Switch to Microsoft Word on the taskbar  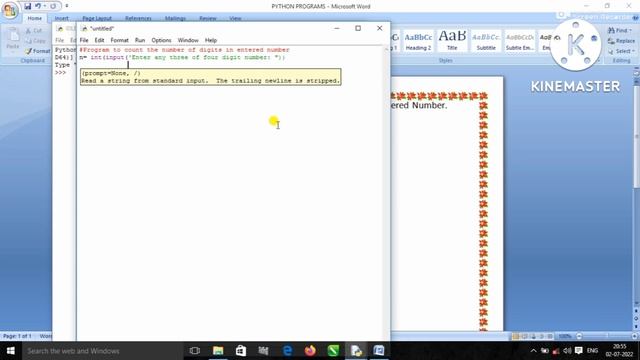click(x=379, y=351)
